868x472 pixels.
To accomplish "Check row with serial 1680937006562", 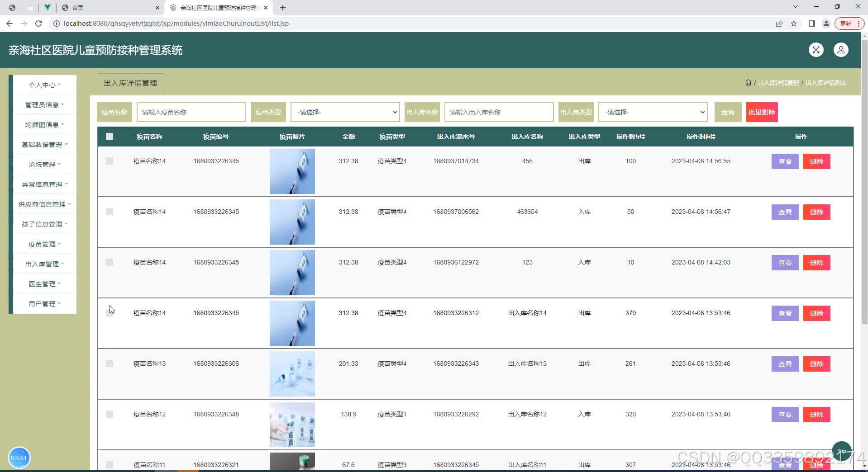I will pos(110,212).
